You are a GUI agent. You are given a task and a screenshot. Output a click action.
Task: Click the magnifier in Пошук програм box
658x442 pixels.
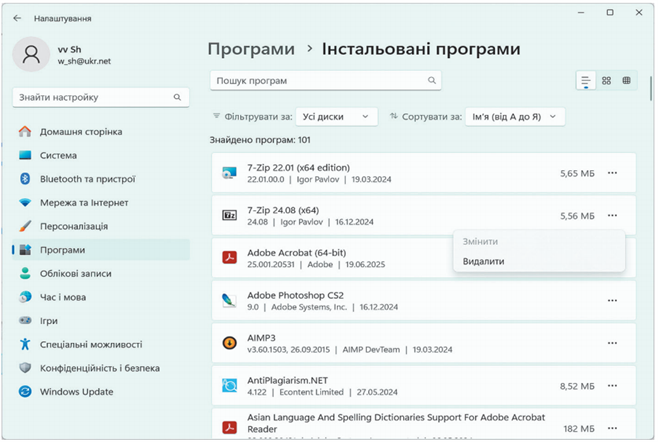(x=432, y=80)
